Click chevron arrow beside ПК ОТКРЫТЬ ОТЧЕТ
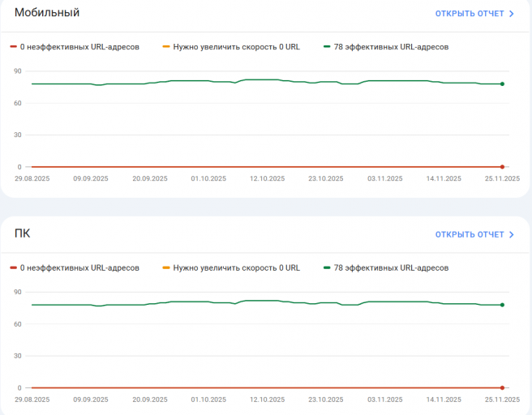This screenshot has height=415, width=532. [512, 235]
